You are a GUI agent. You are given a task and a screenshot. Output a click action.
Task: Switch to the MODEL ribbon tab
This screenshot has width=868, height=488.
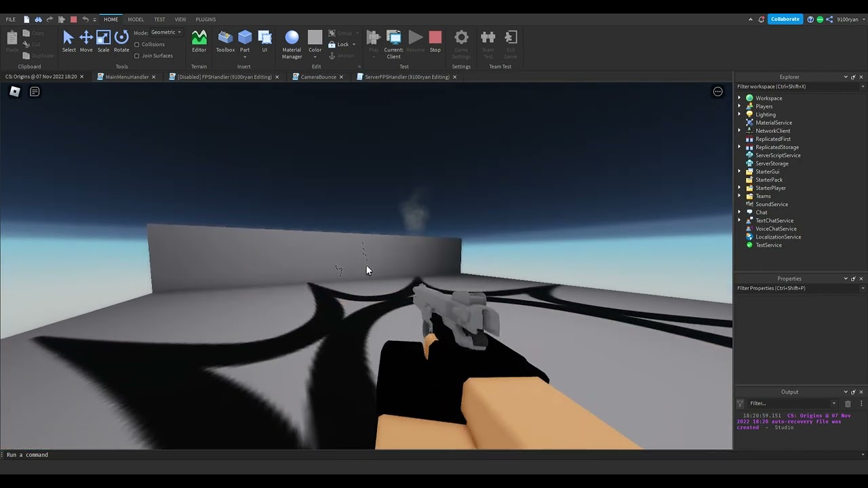tap(136, 20)
